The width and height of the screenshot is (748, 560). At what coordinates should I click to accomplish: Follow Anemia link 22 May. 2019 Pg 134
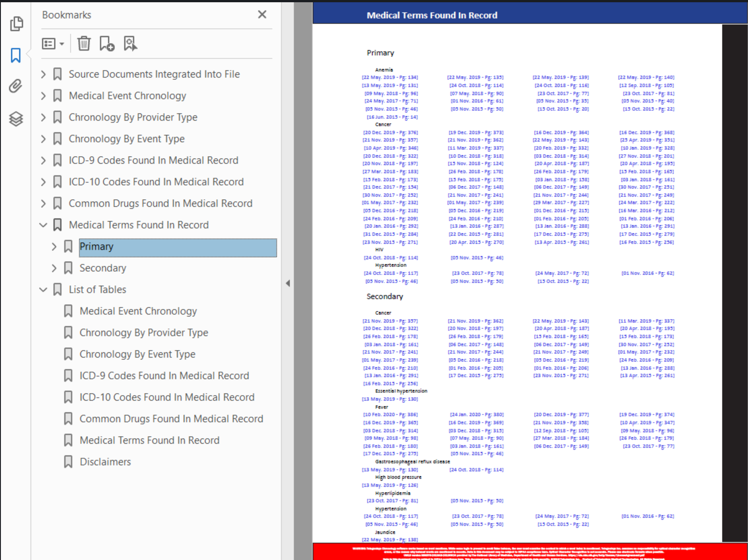(390, 77)
